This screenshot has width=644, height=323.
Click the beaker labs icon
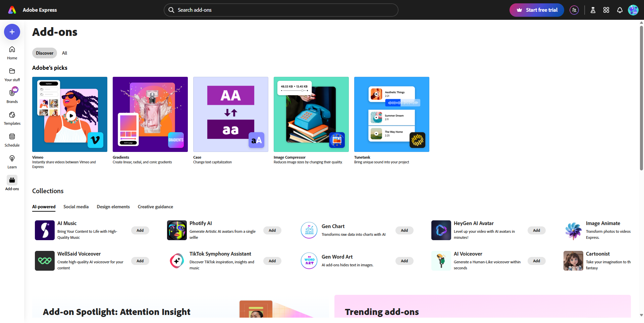[593, 10]
